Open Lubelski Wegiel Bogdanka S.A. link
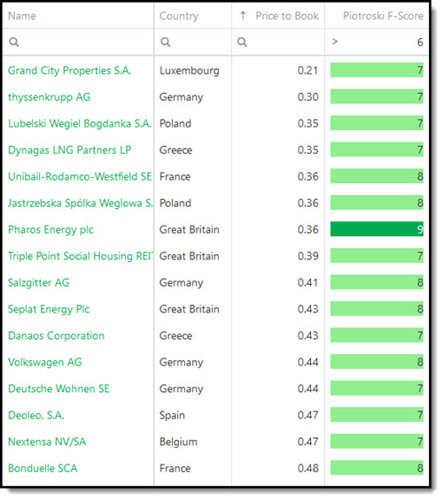Image resolution: width=442 pixels, height=500 pixels. click(x=80, y=123)
